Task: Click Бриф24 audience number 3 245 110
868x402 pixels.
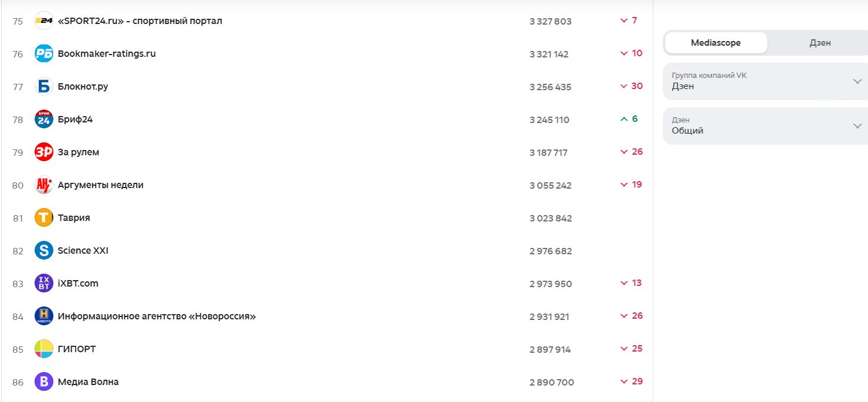Action: click(549, 120)
